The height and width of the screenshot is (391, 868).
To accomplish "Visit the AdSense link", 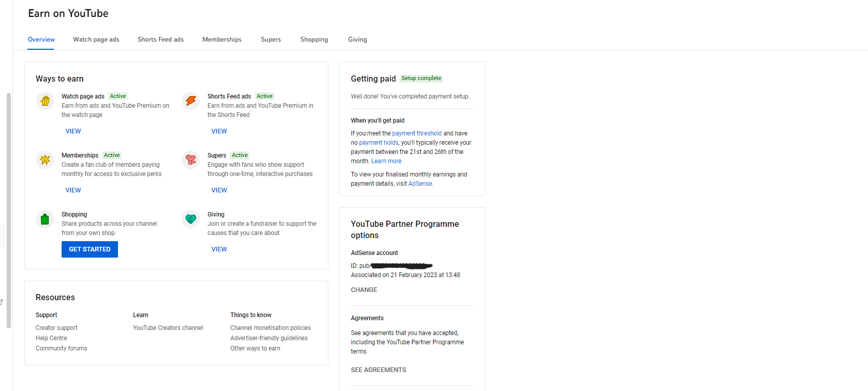I will tap(420, 184).
